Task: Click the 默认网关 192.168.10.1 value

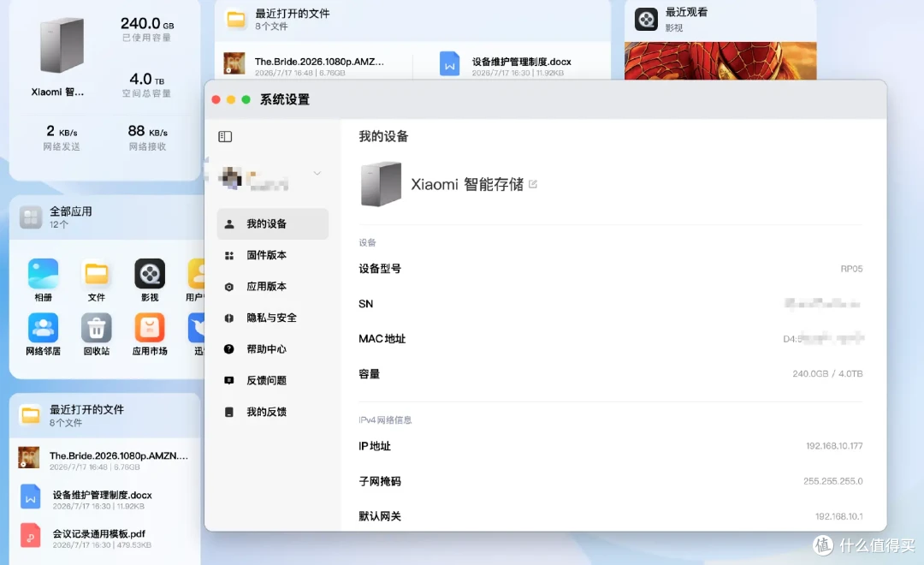Action: click(x=838, y=516)
